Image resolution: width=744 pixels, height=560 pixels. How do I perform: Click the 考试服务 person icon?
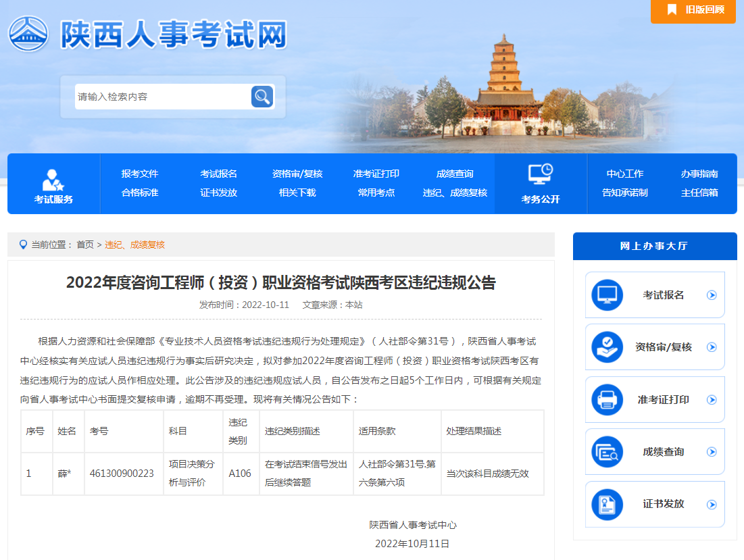click(x=53, y=179)
